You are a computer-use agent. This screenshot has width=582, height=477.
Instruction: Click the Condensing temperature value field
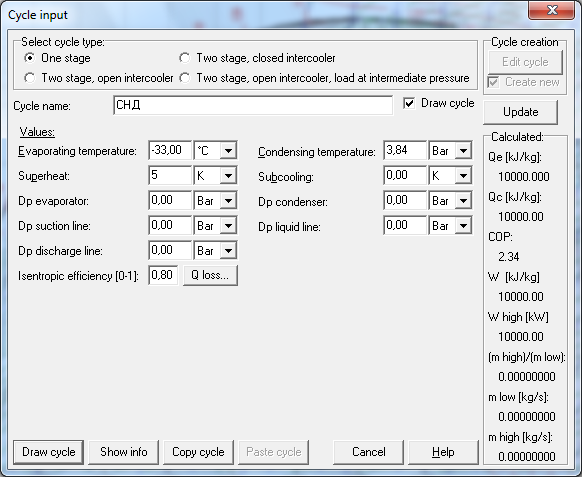405,150
